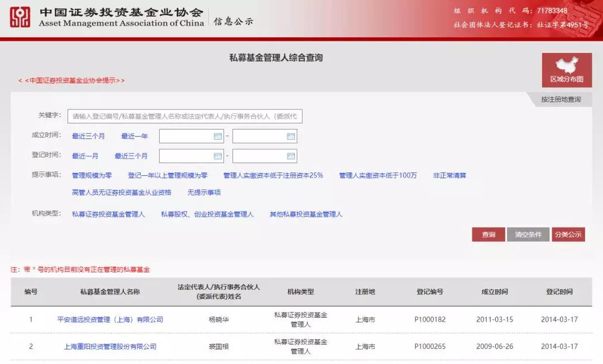603x364 pixels.
Task: Focus the 成立时间 end date field
Action: [x=265, y=136]
